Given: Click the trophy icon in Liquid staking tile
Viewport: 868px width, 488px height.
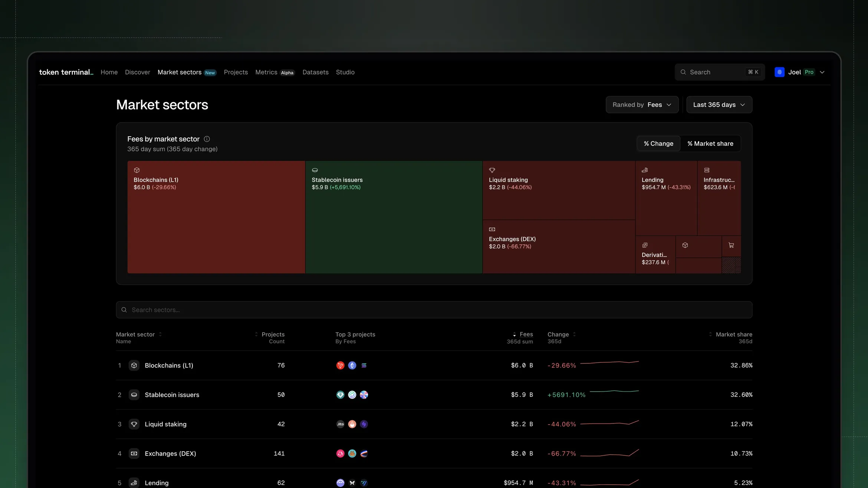Looking at the screenshot, I should click(x=492, y=170).
